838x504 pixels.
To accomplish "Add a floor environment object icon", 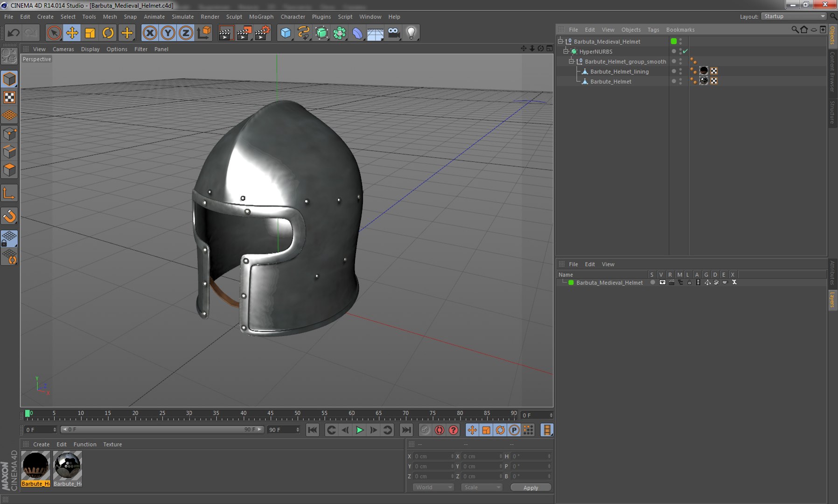I will [x=375, y=33].
